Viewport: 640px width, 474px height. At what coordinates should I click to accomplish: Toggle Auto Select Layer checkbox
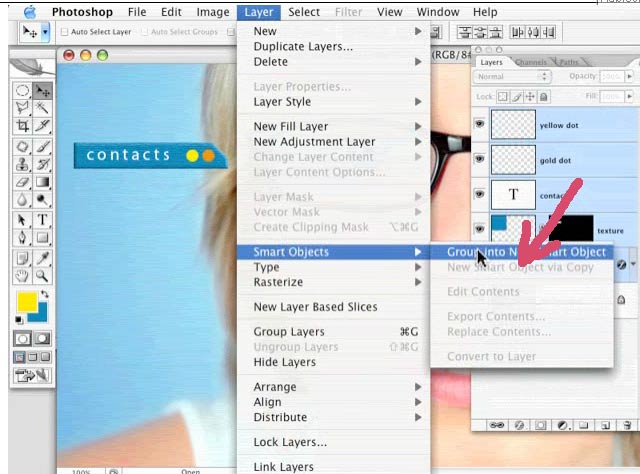tap(64, 32)
